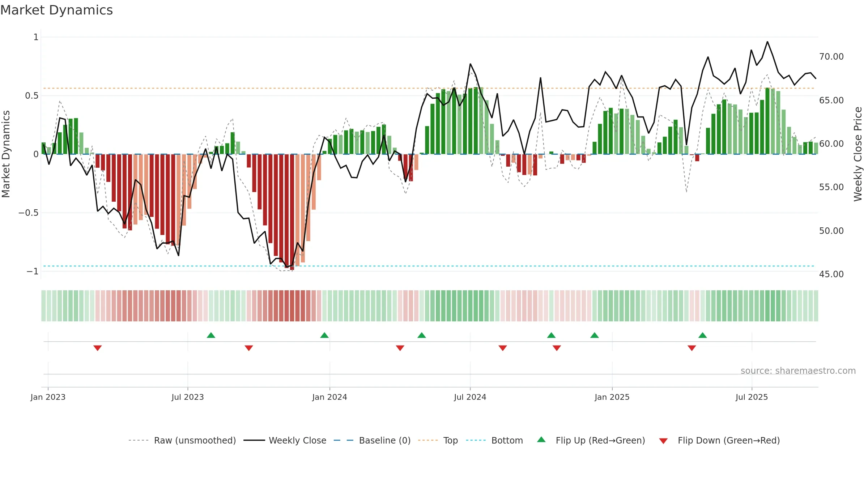868x488 pixels.
Task: Click the Jan 2023 x-axis label
Action: coord(48,397)
